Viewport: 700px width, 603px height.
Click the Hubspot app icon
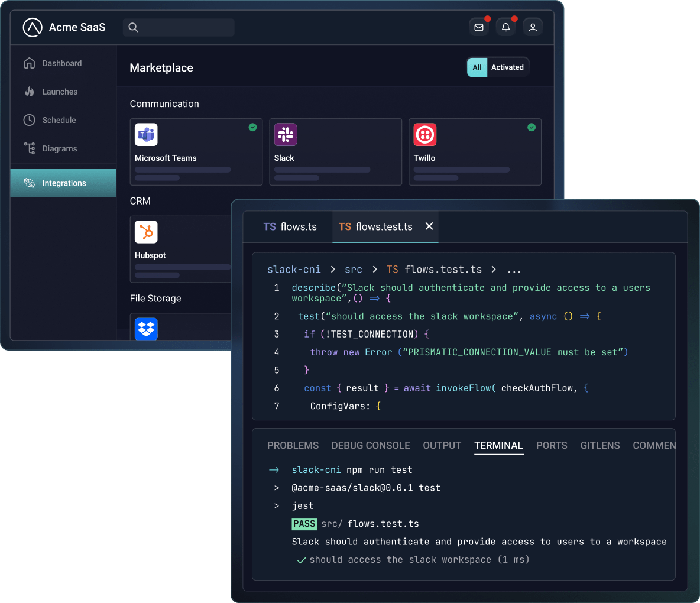146,232
